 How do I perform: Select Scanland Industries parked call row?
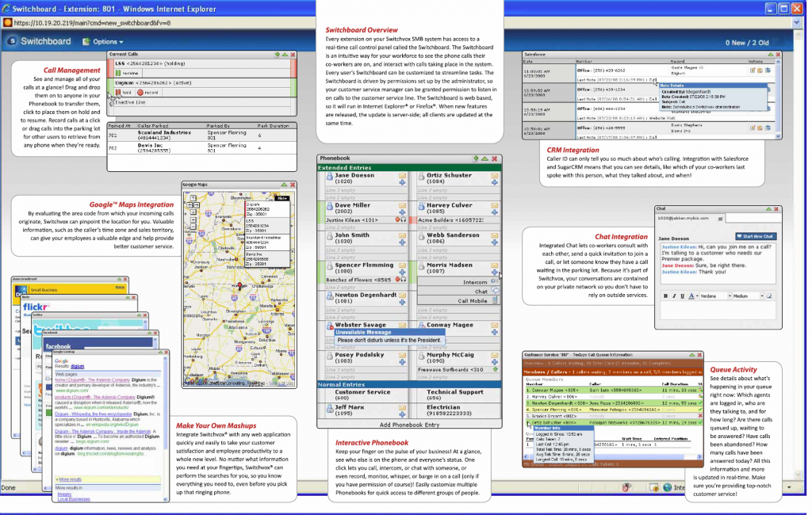[201, 135]
